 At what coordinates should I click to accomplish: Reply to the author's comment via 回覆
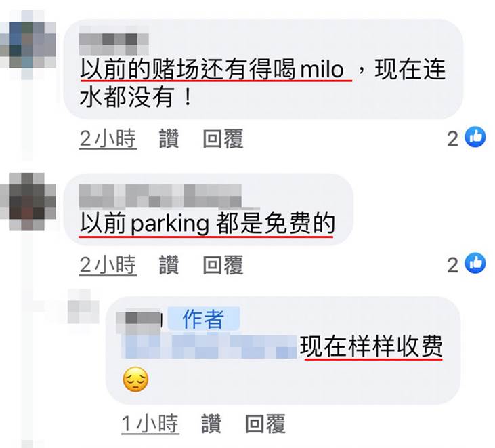265,424
